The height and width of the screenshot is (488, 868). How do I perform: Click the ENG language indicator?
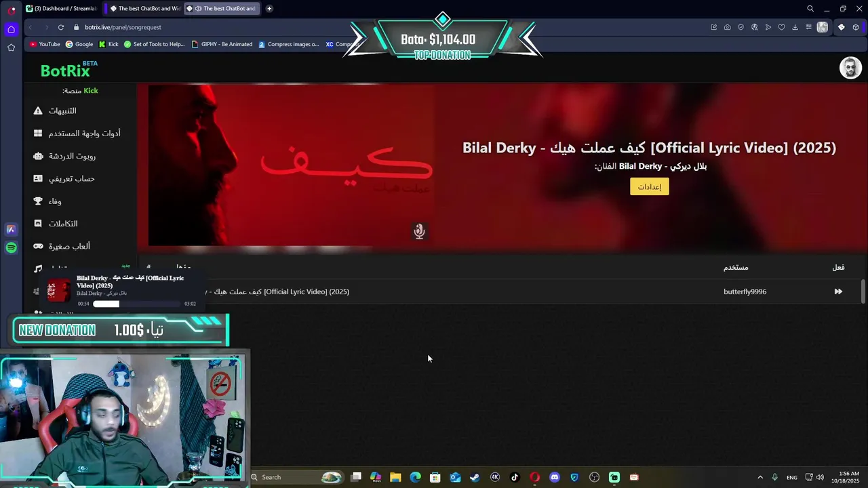point(791,477)
